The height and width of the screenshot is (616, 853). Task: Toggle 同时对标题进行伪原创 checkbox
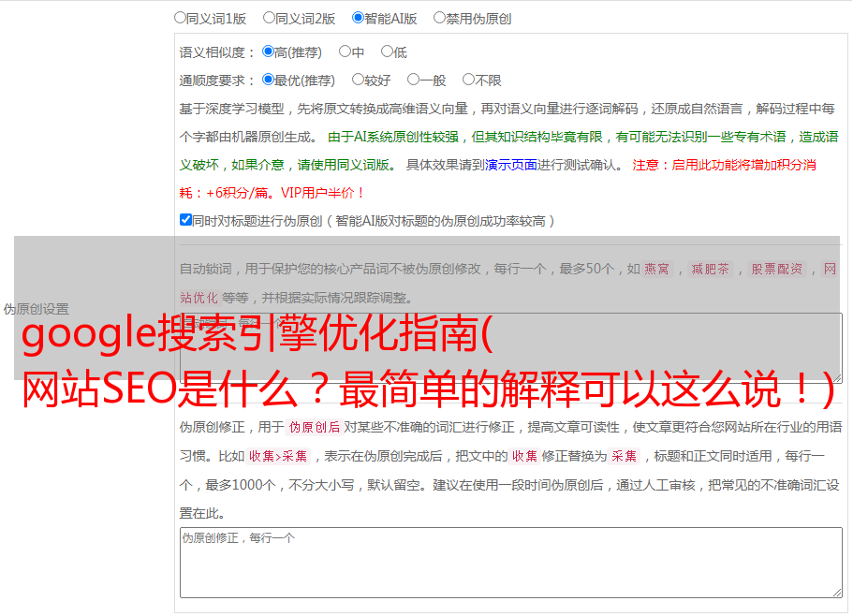click(185, 220)
